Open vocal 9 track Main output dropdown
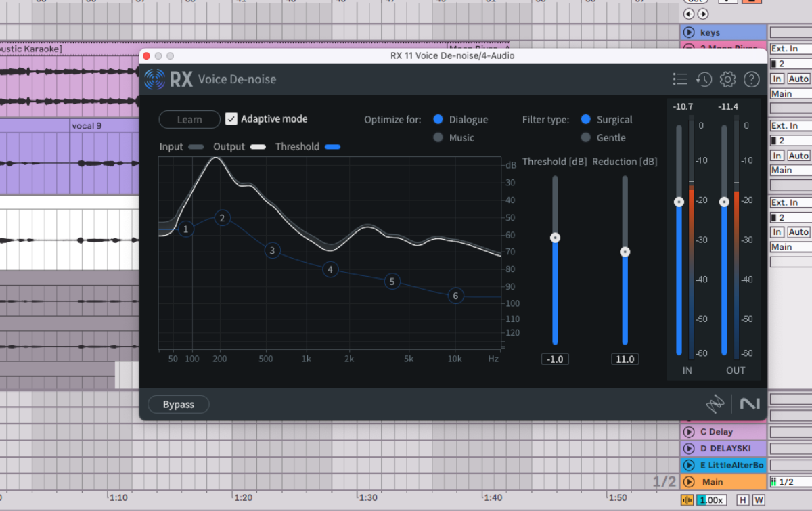Screen dimensions: 812x511 pos(790,170)
